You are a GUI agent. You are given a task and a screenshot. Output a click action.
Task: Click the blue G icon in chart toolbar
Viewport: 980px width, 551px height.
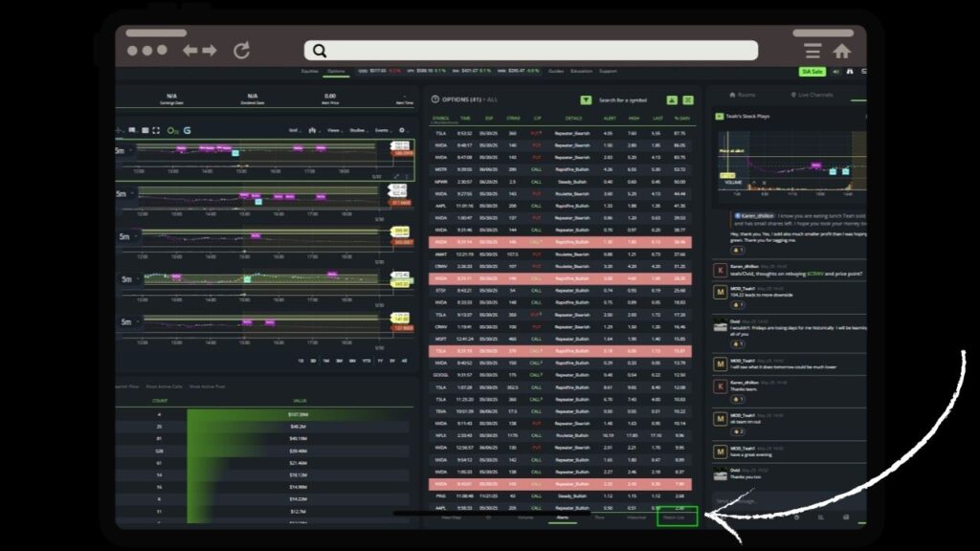click(x=188, y=130)
